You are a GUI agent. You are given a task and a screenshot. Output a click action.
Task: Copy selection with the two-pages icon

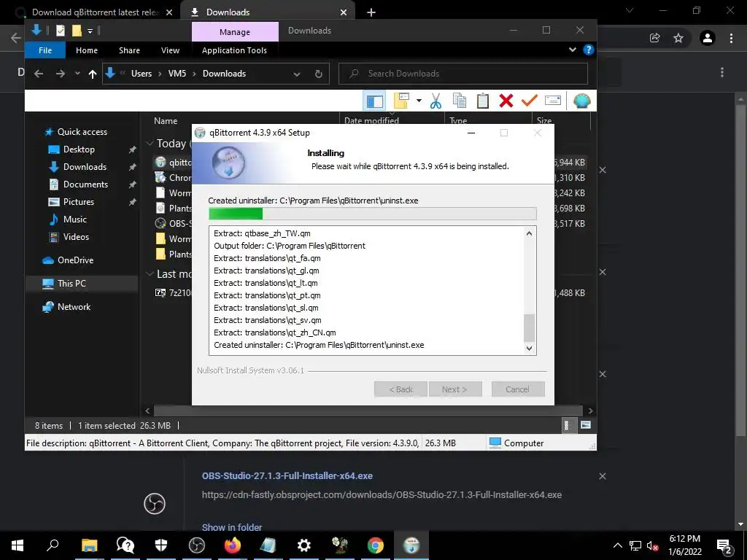pos(460,101)
